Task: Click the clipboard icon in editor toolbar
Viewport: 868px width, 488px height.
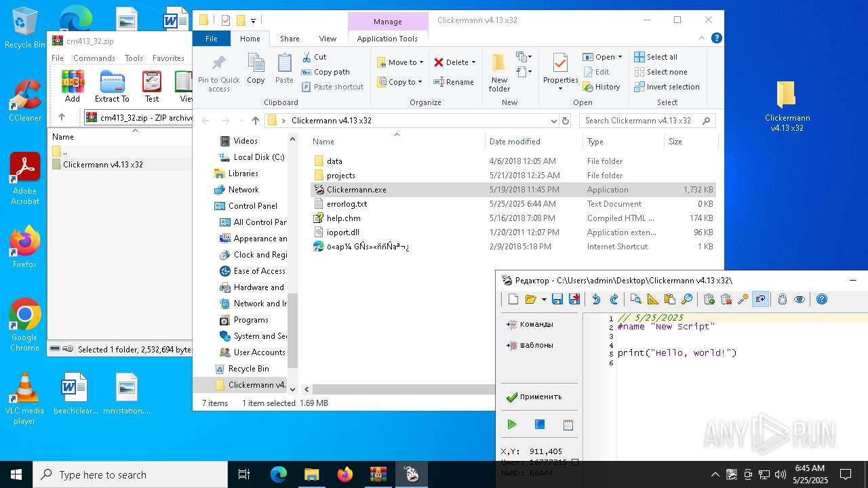Action: (670, 300)
